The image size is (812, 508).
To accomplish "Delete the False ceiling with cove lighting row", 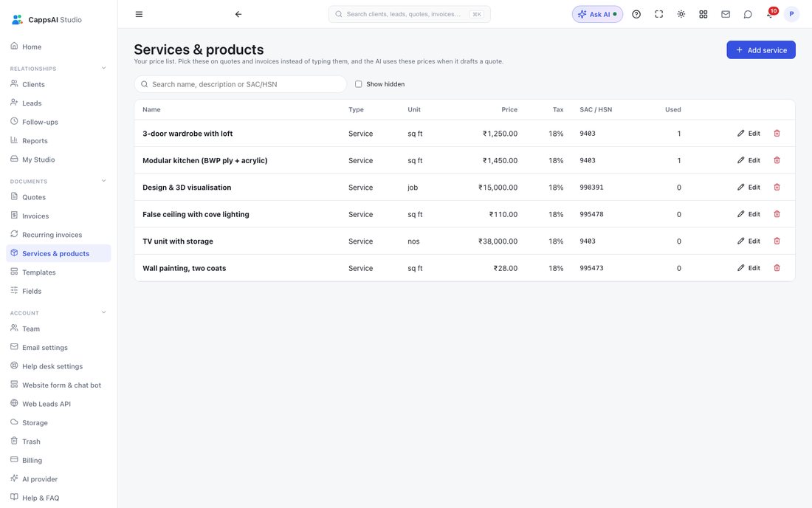I will (x=777, y=214).
